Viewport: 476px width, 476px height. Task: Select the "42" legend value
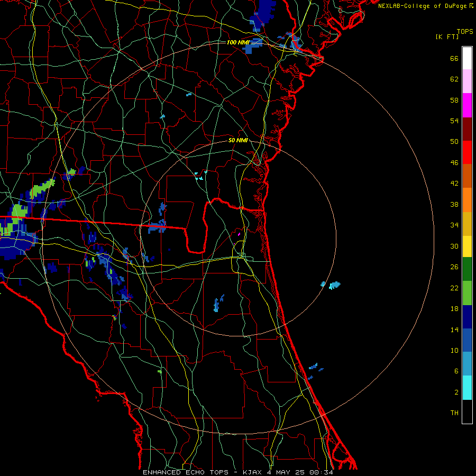454,184
